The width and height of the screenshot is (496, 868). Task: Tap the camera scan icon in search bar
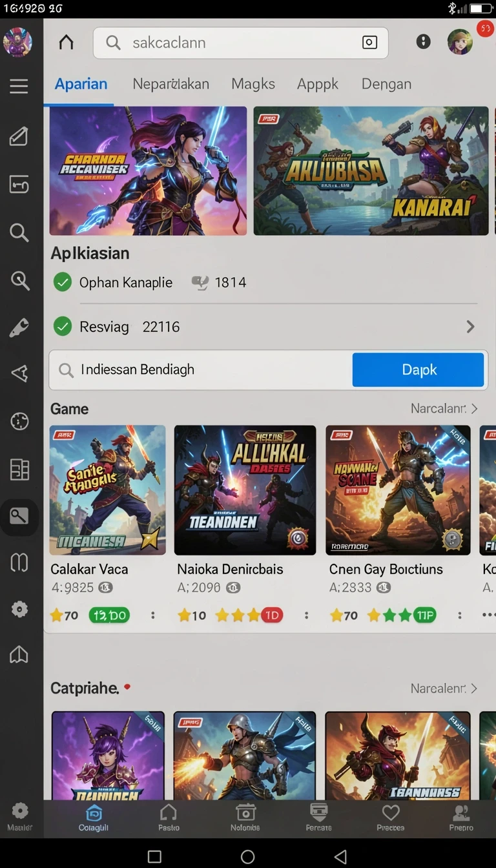click(x=369, y=43)
